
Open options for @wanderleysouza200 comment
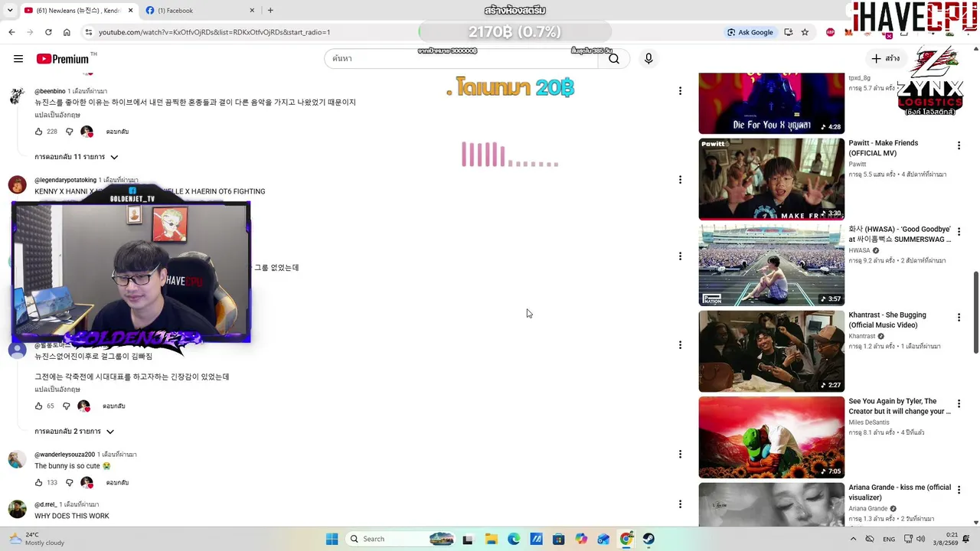click(680, 455)
